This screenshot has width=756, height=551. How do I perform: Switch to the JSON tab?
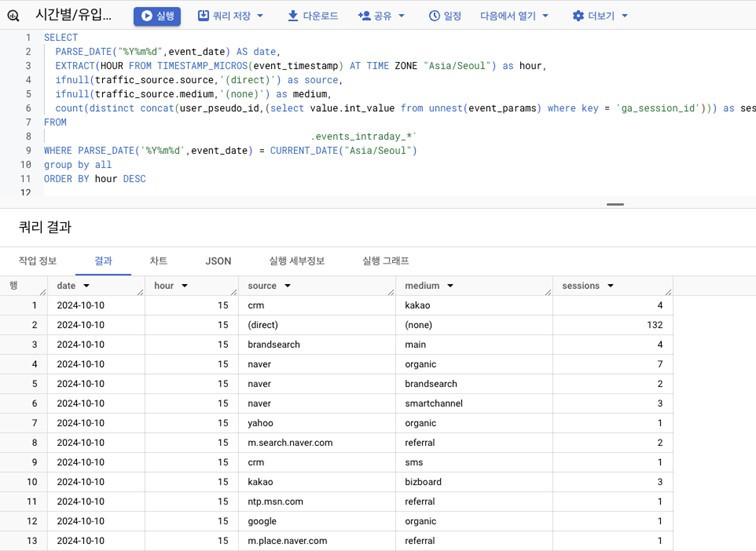click(x=218, y=261)
